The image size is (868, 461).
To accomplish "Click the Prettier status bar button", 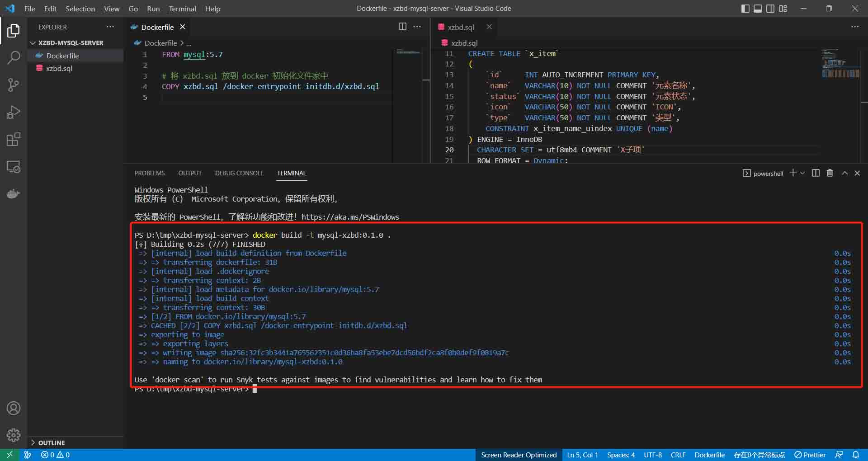I will tap(810, 455).
